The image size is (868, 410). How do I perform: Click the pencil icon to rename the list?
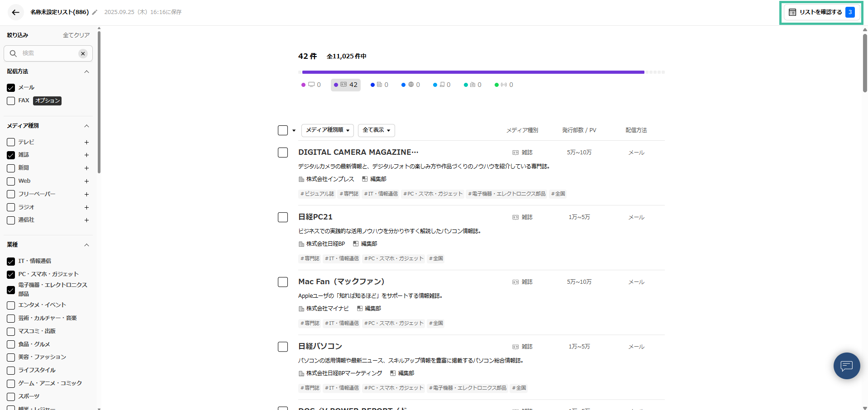tap(94, 13)
